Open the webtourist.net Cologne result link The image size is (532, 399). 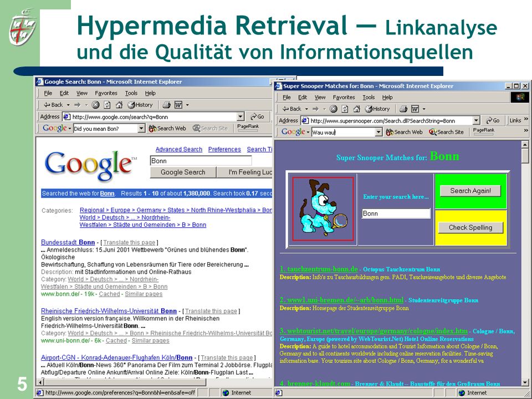tap(374, 331)
